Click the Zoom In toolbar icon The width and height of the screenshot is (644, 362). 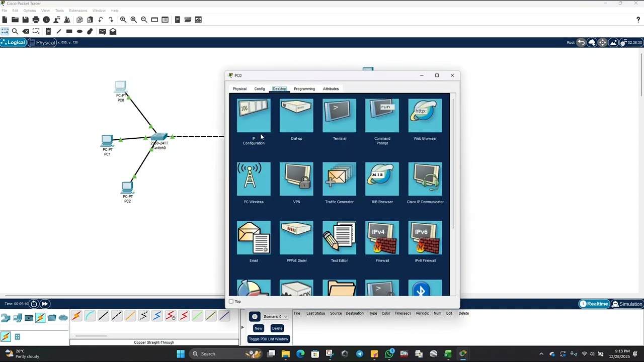point(123,20)
